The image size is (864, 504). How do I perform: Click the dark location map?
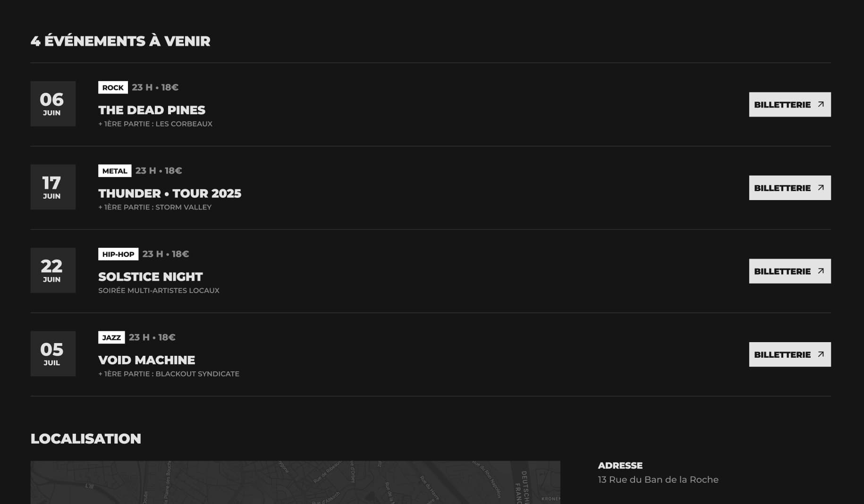pyautogui.click(x=296, y=482)
